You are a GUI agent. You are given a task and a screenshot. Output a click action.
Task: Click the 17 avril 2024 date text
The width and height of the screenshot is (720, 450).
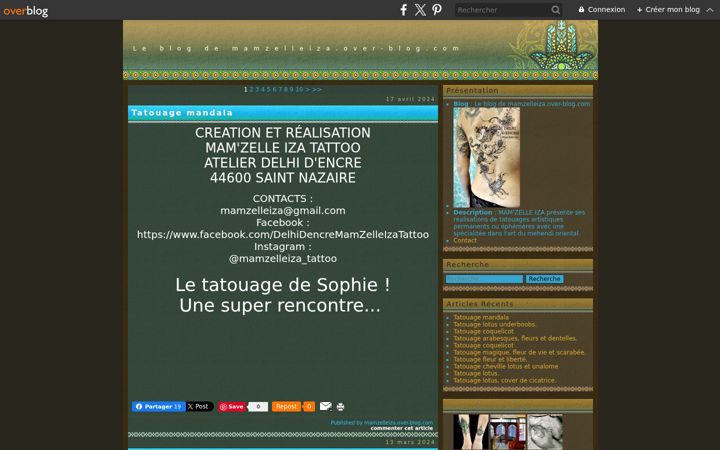pyautogui.click(x=410, y=99)
